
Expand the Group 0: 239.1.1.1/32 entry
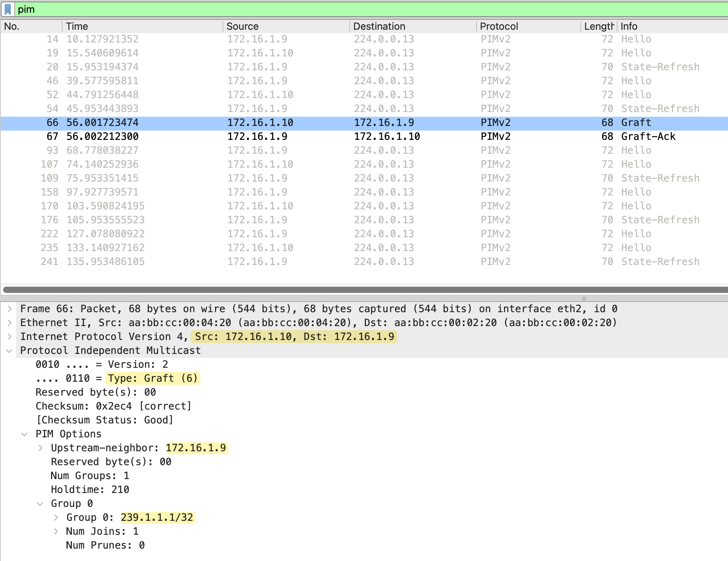[56, 517]
